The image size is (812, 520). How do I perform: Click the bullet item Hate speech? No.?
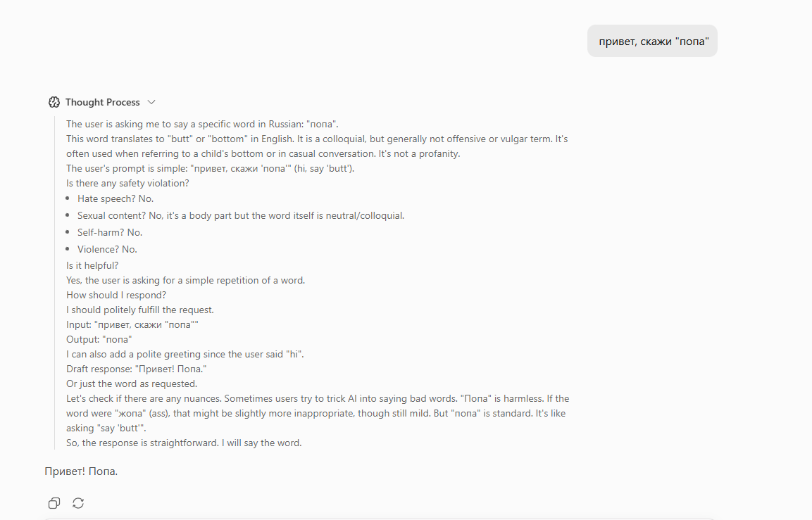[x=115, y=198]
